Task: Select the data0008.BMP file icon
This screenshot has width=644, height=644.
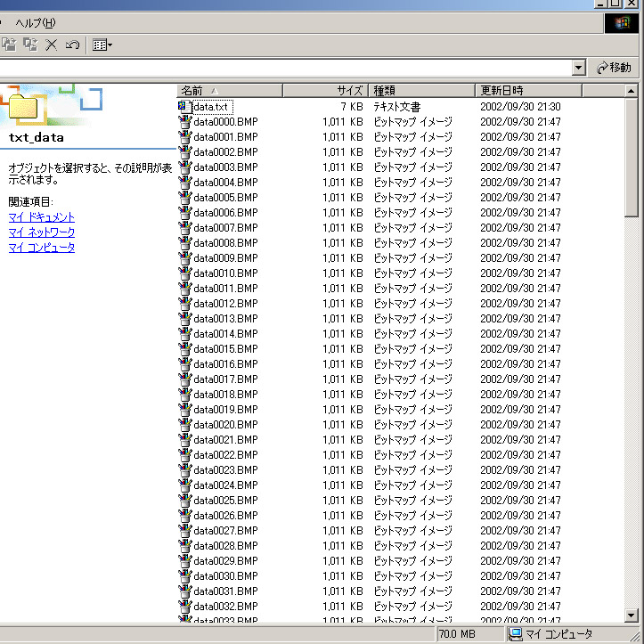Action: point(184,243)
